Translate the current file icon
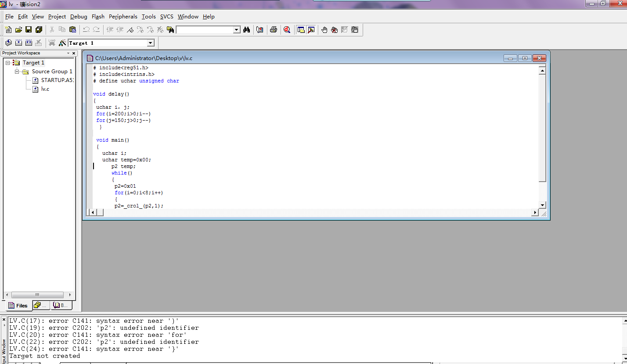The image size is (627, 364). pyautogui.click(x=8, y=43)
